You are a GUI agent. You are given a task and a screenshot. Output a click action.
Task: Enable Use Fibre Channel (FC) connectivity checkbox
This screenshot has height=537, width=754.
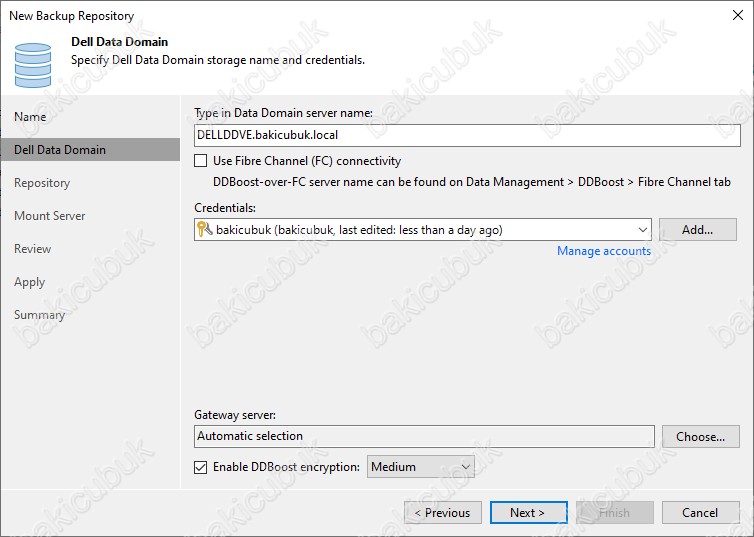(201, 161)
